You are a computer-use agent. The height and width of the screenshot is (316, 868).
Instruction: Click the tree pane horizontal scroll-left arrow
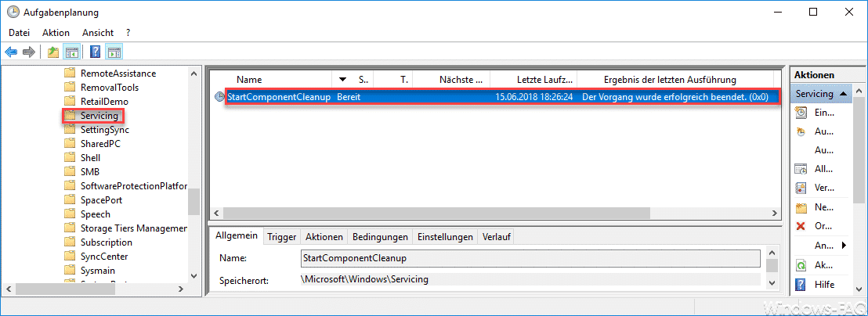pyautogui.click(x=8, y=289)
